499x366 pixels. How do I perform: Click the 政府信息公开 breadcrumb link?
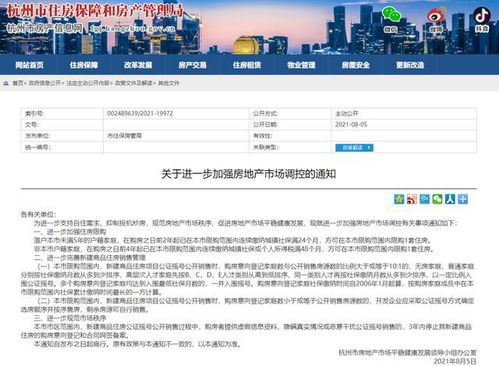point(45,83)
